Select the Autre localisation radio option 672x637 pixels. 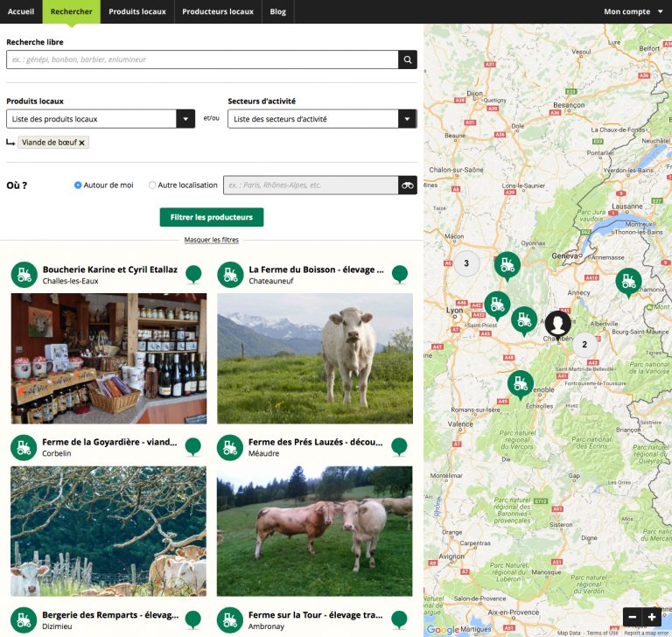pos(152,185)
